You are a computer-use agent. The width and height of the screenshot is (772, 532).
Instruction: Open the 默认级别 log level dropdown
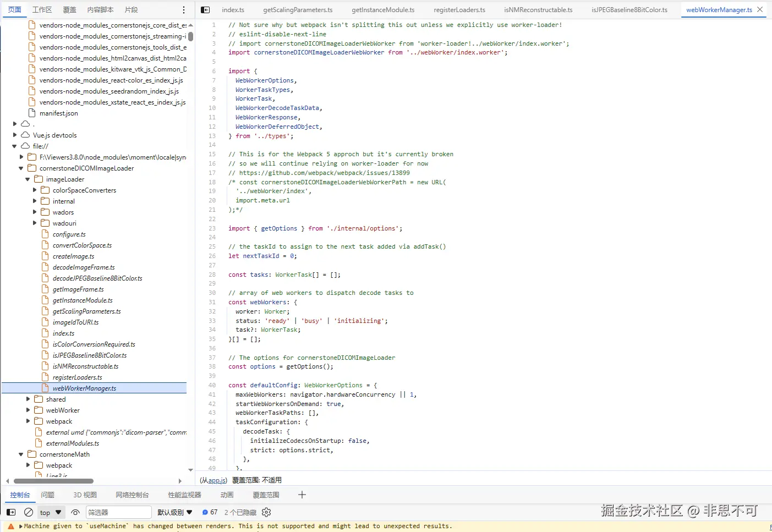[x=174, y=512]
